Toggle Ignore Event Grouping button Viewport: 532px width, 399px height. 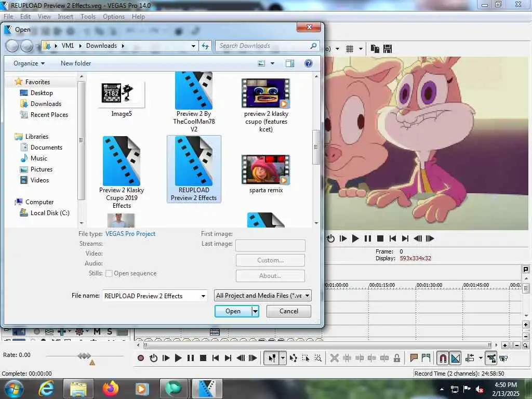(503, 358)
